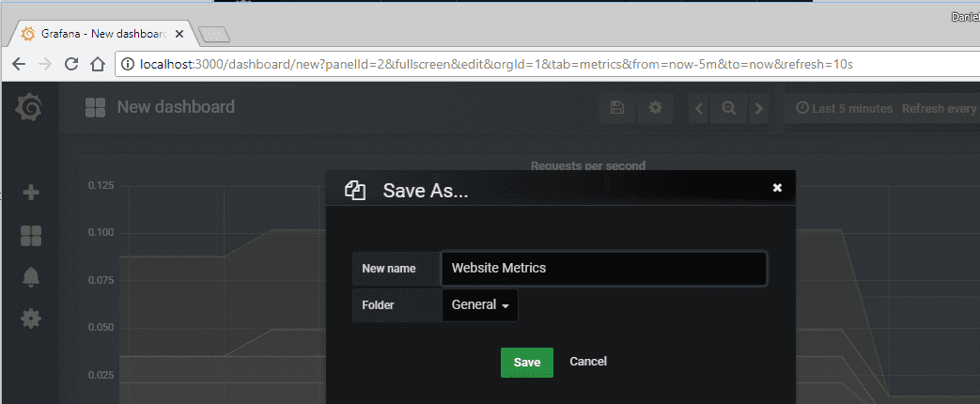Open a new browser tab
Screen dimensions: 980x404
[x=213, y=35]
